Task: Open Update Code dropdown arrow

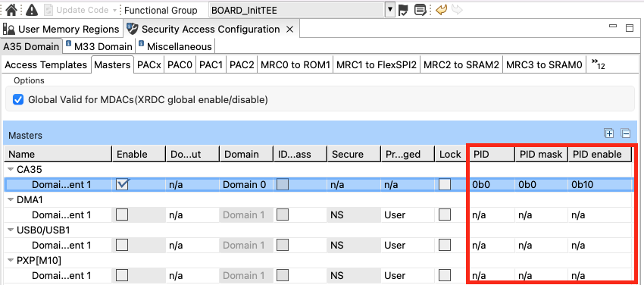Action: [114, 11]
